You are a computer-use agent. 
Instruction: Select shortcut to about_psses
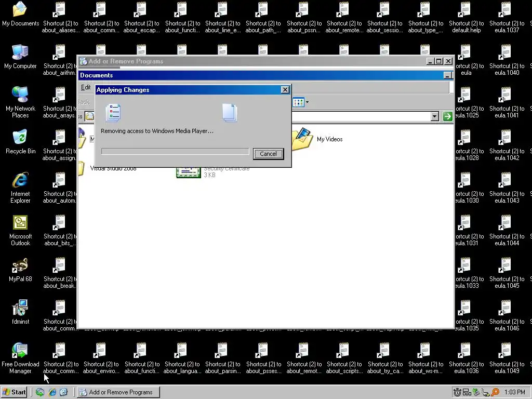pos(263,358)
